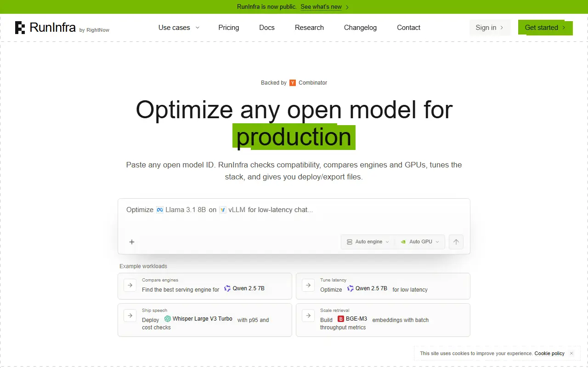Screen dimensions: 588x368
Task: Click the Sign in button
Action: pyautogui.click(x=490, y=28)
